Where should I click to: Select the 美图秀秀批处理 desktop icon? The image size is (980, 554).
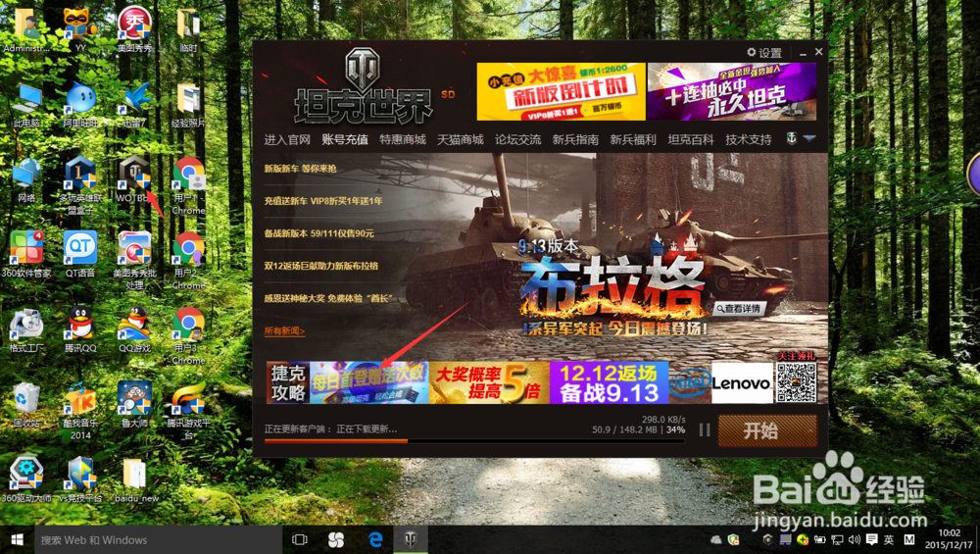[x=133, y=261]
